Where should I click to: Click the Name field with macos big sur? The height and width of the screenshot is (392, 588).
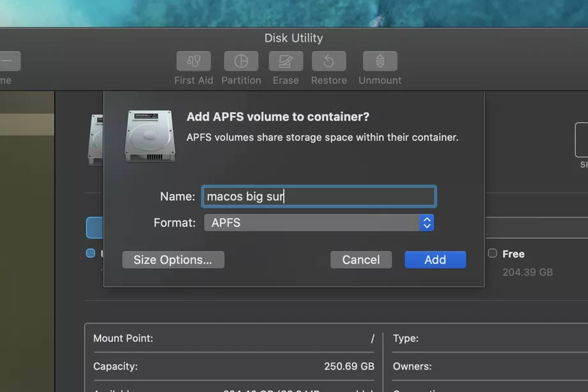318,196
